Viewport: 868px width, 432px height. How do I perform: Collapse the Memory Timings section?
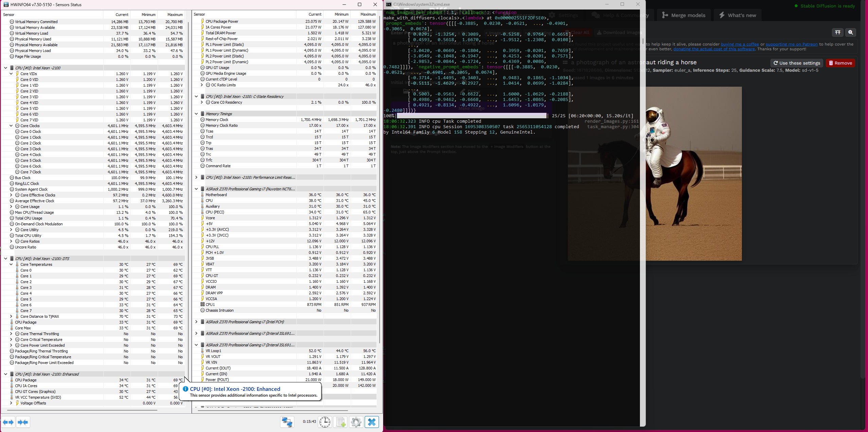(x=196, y=114)
